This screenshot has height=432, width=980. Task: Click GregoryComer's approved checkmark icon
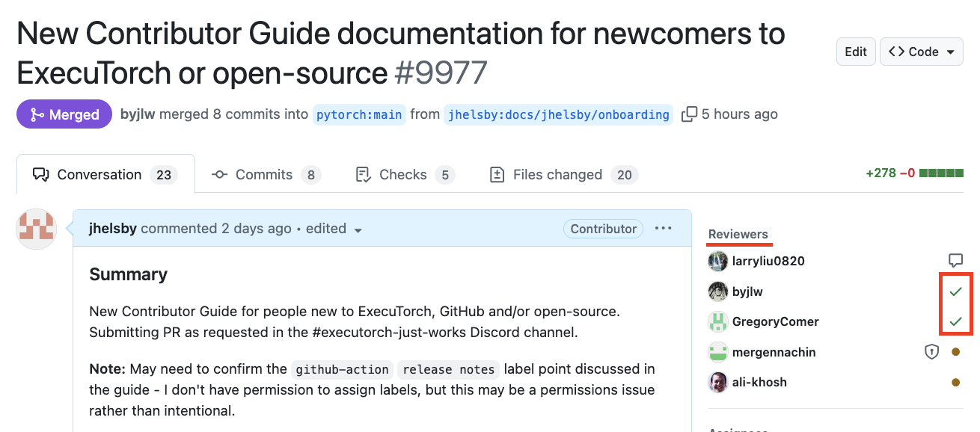click(955, 321)
